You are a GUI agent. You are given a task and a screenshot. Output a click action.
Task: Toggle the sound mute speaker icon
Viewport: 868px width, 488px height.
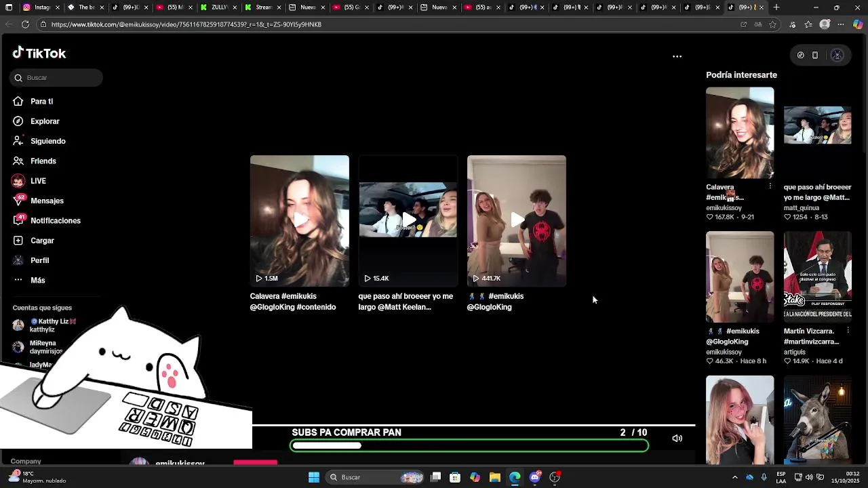pos(677,439)
